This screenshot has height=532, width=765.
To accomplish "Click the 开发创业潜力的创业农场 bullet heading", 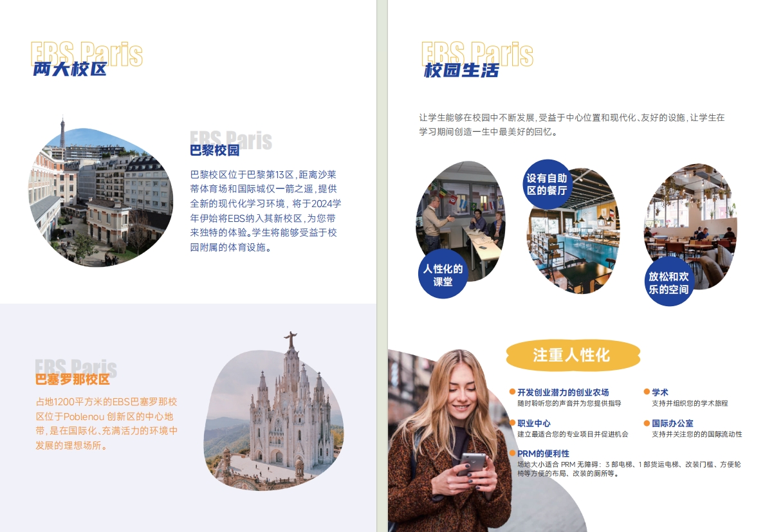I will (563, 392).
